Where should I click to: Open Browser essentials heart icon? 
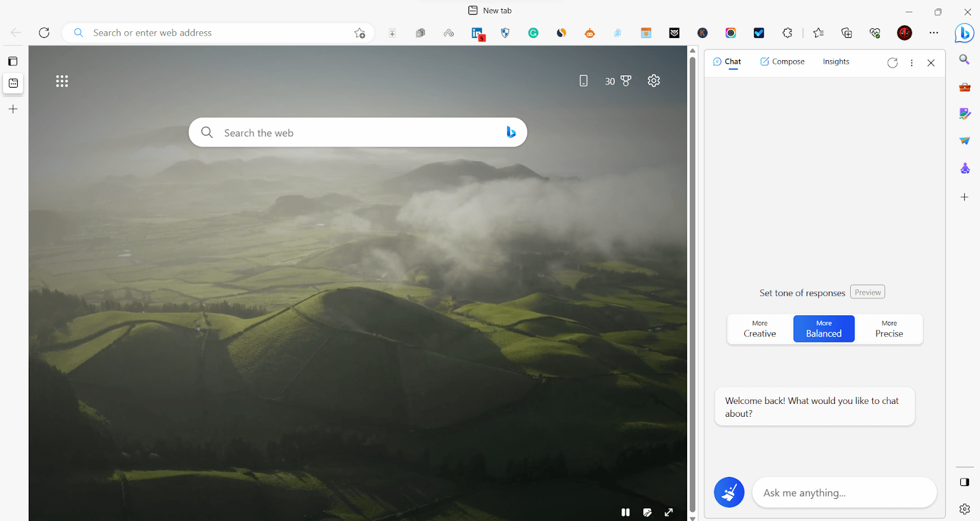point(875,33)
